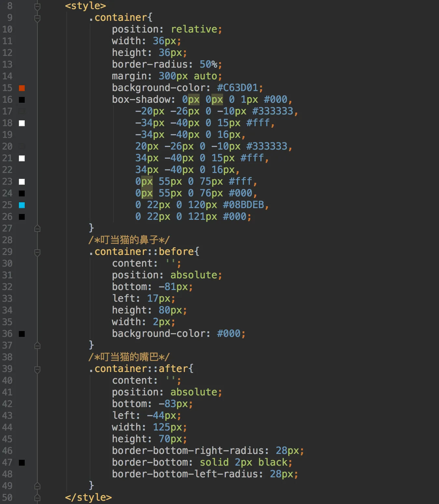
Task: Click the comment about 叮当猫的嘴巴
Action: coord(129,357)
